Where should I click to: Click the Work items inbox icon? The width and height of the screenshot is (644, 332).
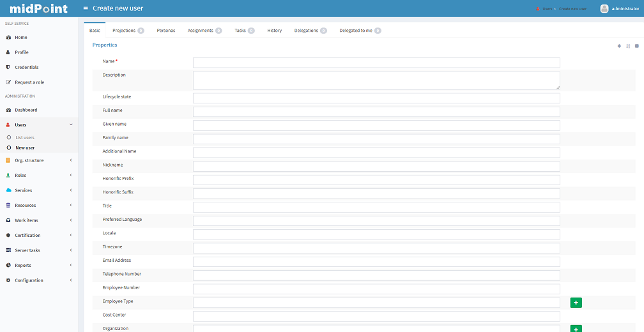point(8,220)
